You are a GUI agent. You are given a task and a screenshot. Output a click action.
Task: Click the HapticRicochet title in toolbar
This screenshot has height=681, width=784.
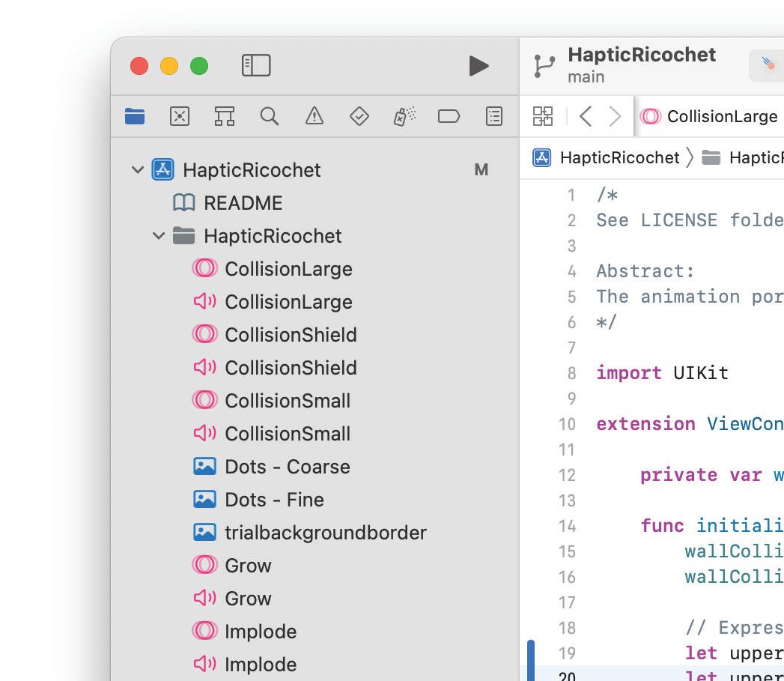point(642,55)
